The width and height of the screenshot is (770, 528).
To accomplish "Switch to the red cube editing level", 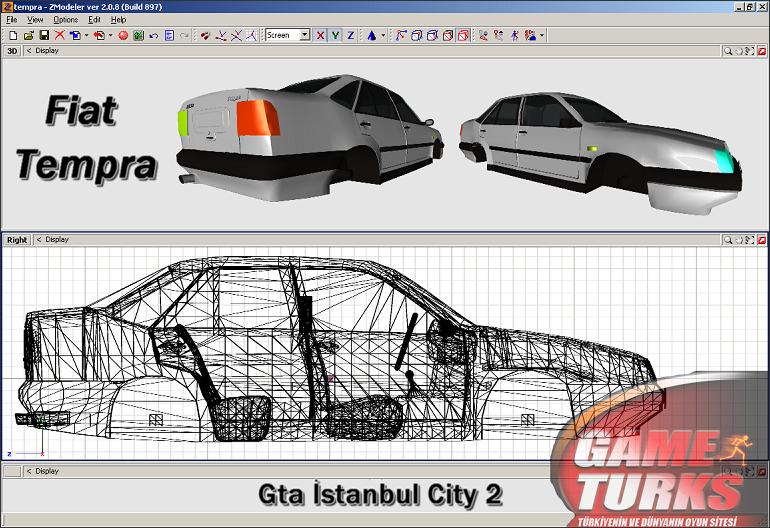I will coord(448,35).
